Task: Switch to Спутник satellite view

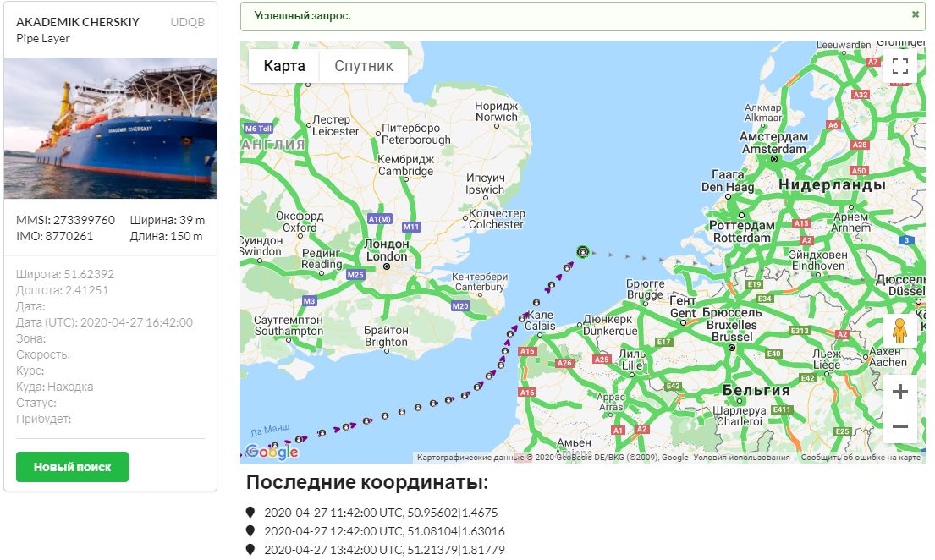Action: pyautogui.click(x=363, y=66)
